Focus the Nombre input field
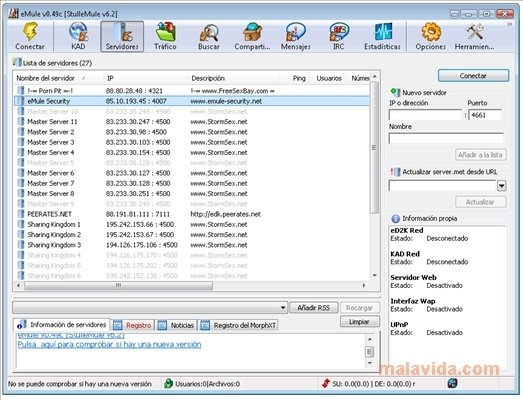523x400 pixels. tap(446, 138)
